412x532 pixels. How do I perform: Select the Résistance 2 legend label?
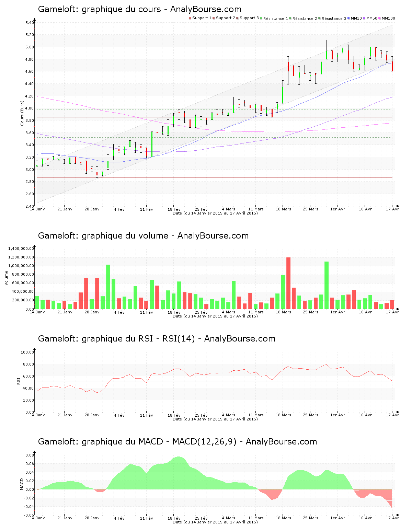pyautogui.click(x=305, y=19)
